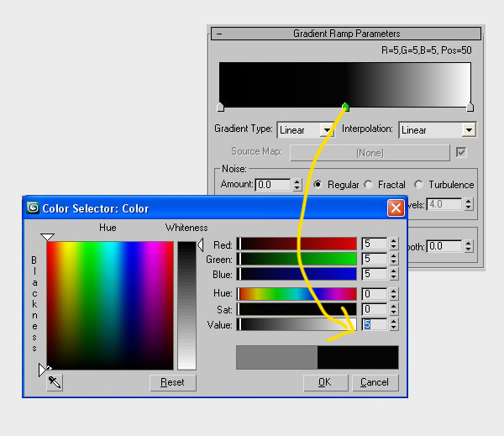
Task: Select the Fractal noise option
Action: [370, 185]
